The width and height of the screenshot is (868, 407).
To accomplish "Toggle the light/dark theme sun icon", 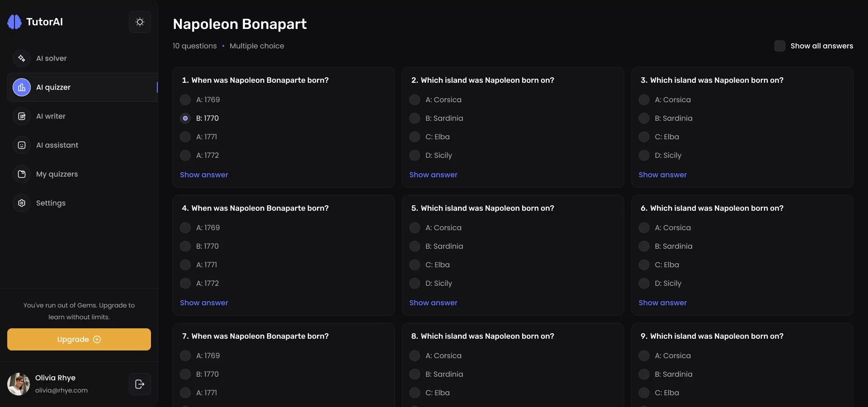I will pos(140,22).
